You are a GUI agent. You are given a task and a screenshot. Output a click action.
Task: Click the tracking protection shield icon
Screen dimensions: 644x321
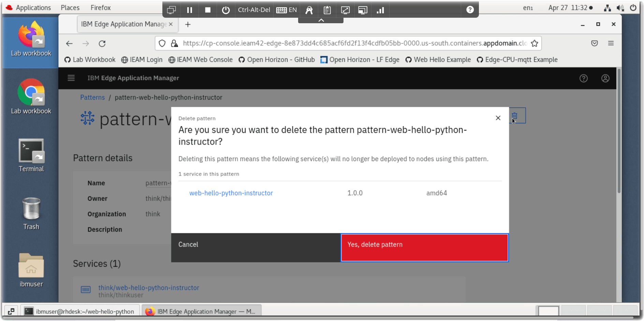coord(162,43)
